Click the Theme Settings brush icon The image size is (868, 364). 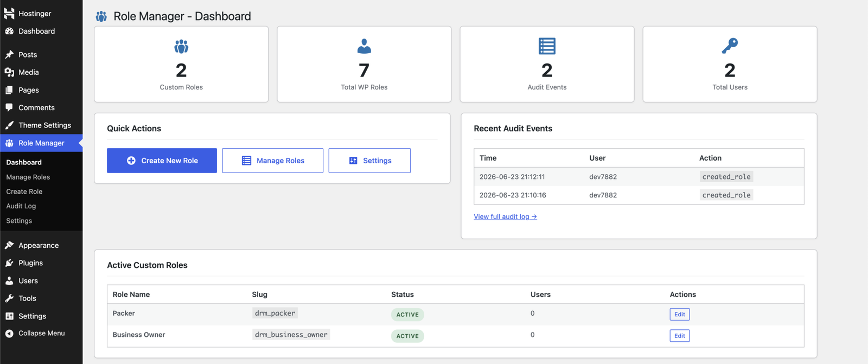click(x=9, y=125)
